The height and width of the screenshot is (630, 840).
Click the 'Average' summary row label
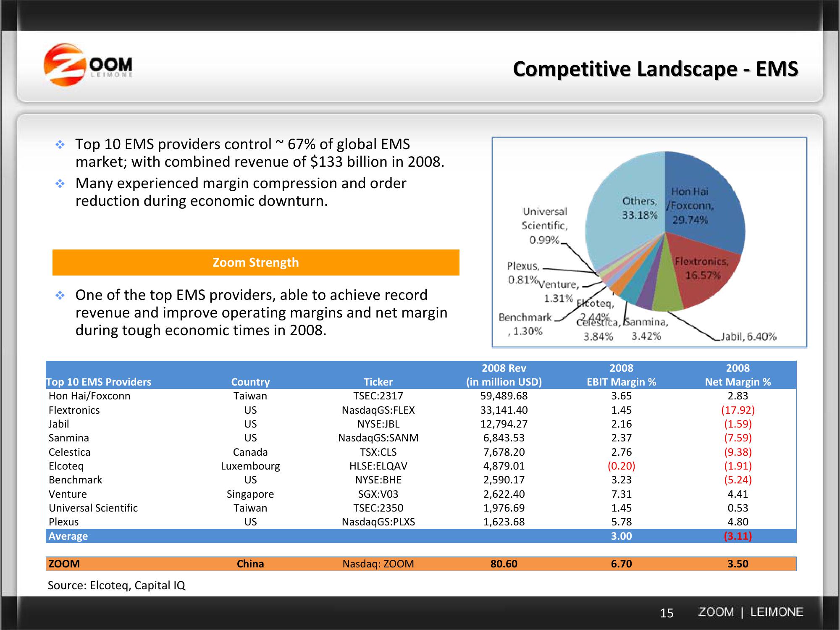[68, 536]
